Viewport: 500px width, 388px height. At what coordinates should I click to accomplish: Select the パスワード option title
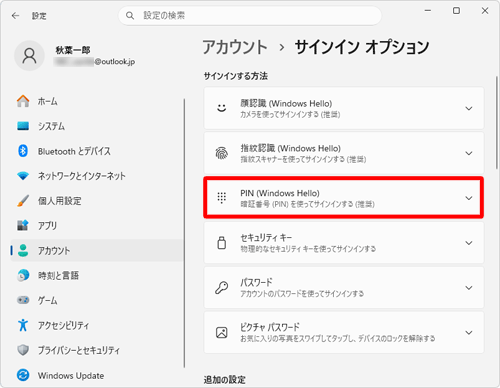256,282
